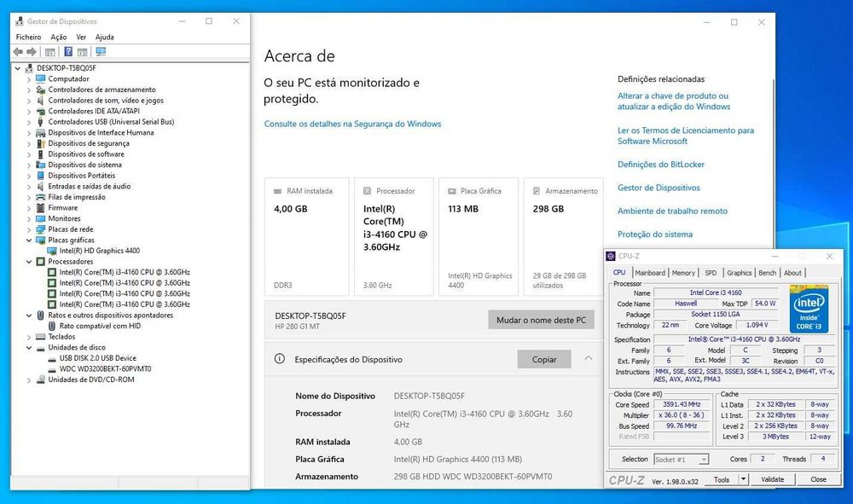This screenshot has width=853, height=504.
Task: Click the Tools button in CPU-Z
Action: tap(722, 479)
